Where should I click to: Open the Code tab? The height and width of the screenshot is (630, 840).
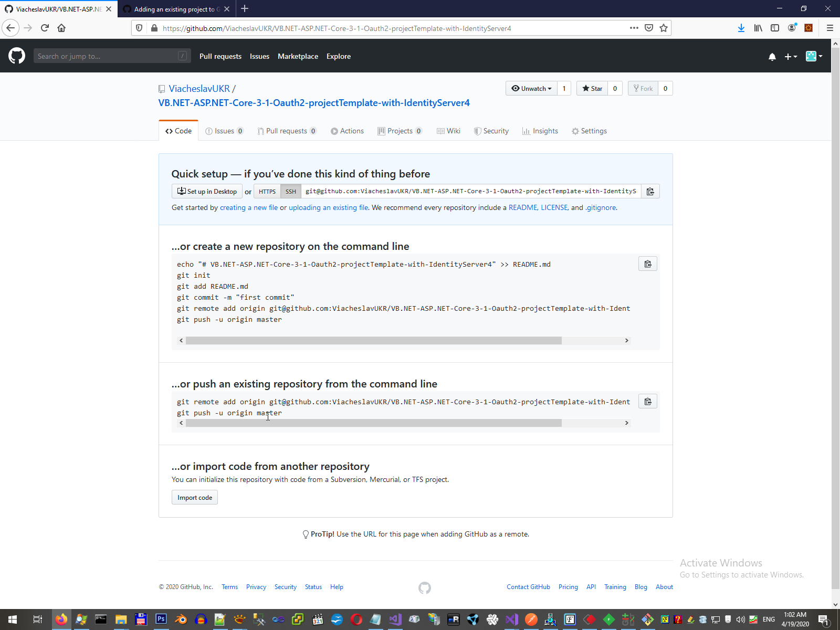pos(178,131)
